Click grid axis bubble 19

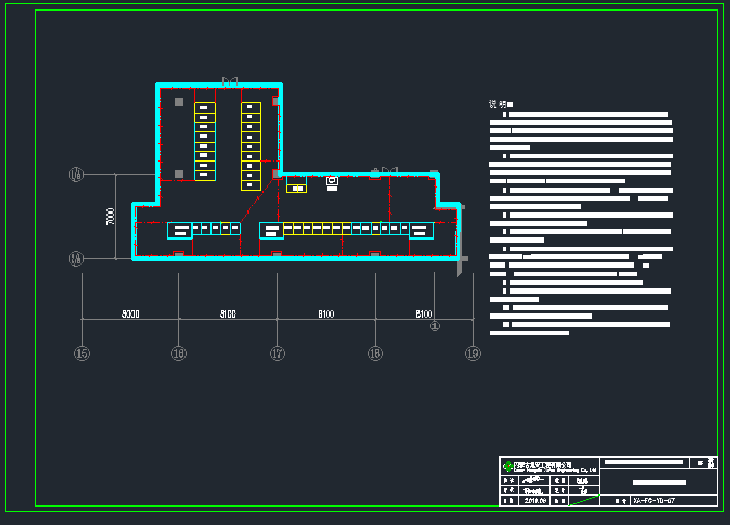473,353
